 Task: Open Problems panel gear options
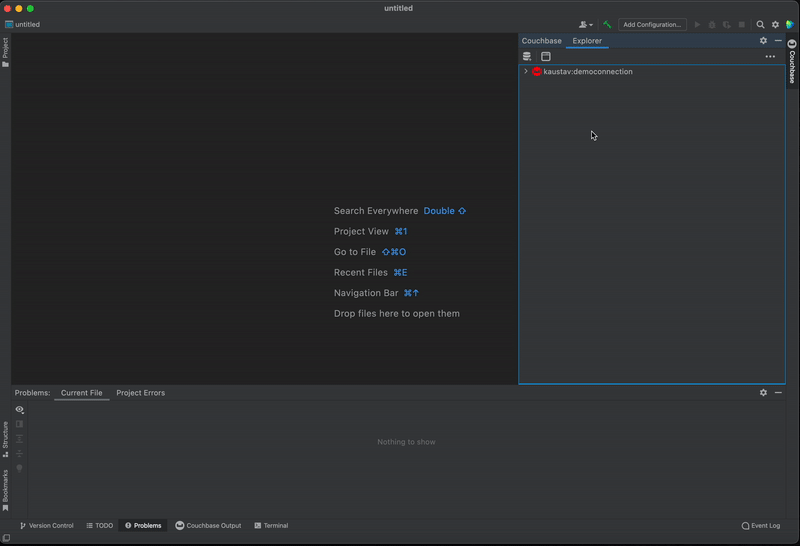click(763, 392)
